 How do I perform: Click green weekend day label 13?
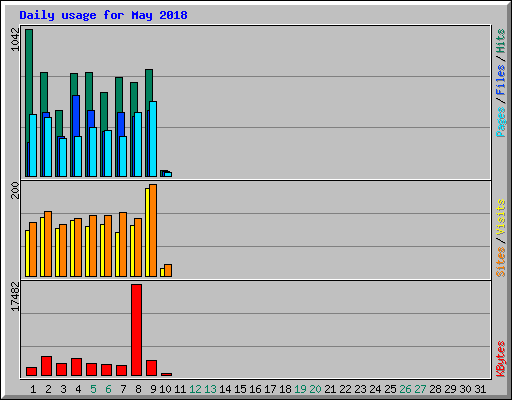210,389
